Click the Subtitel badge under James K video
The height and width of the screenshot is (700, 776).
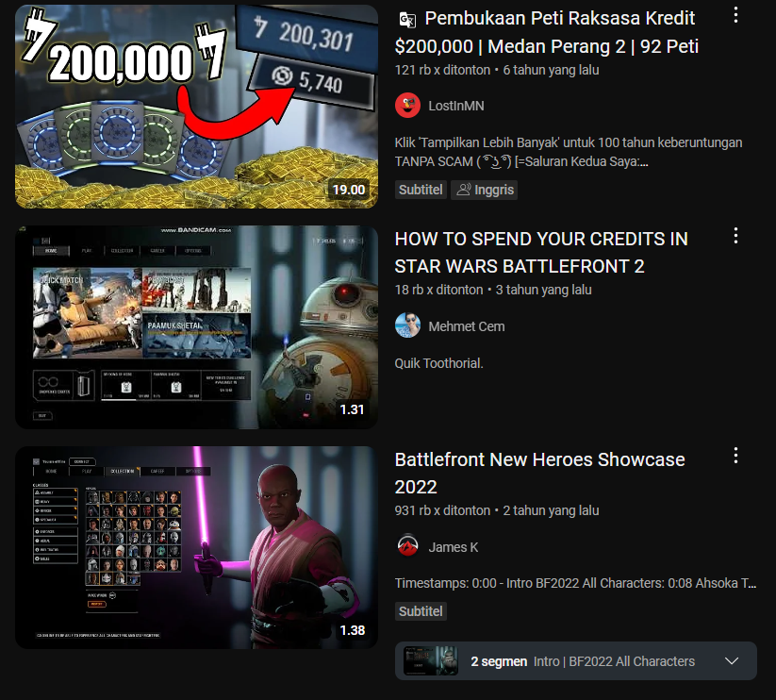(421, 611)
